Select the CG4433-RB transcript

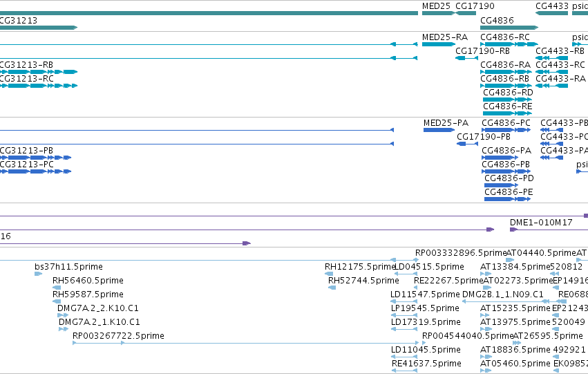point(551,58)
